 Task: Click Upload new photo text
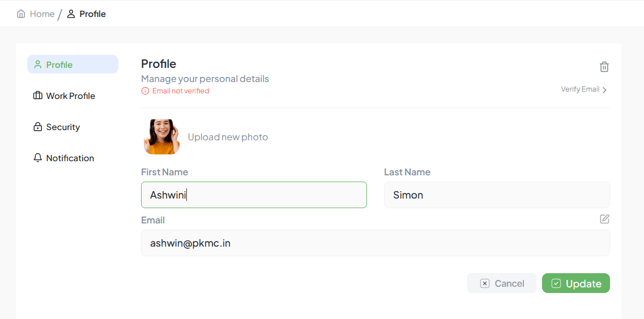[228, 137]
